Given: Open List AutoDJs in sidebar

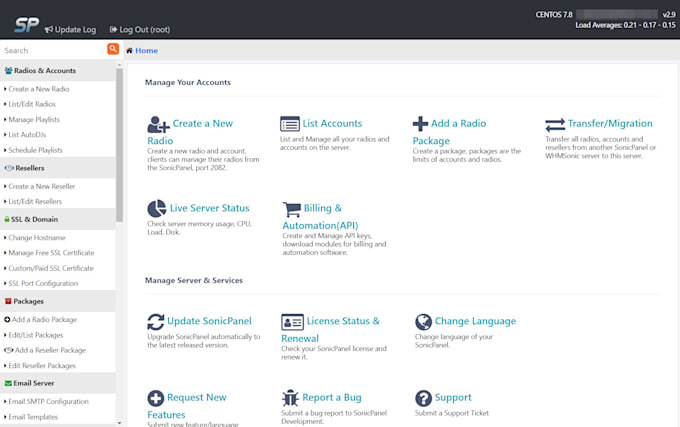Looking at the screenshot, I should click(x=27, y=135).
